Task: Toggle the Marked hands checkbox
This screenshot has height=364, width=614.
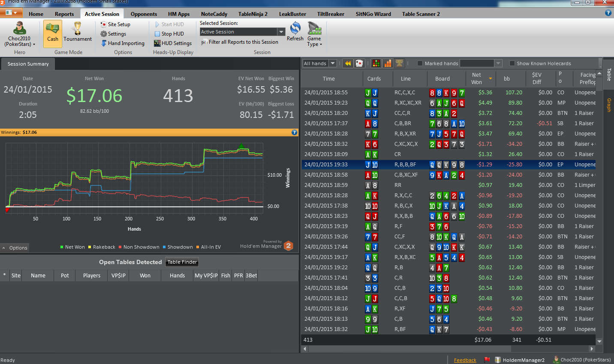Action: pos(420,63)
